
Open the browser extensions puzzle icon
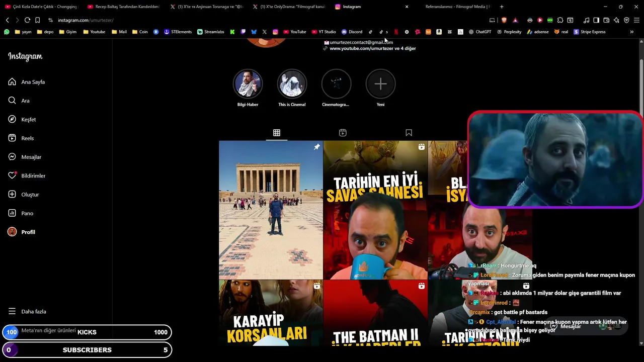click(560, 20)
